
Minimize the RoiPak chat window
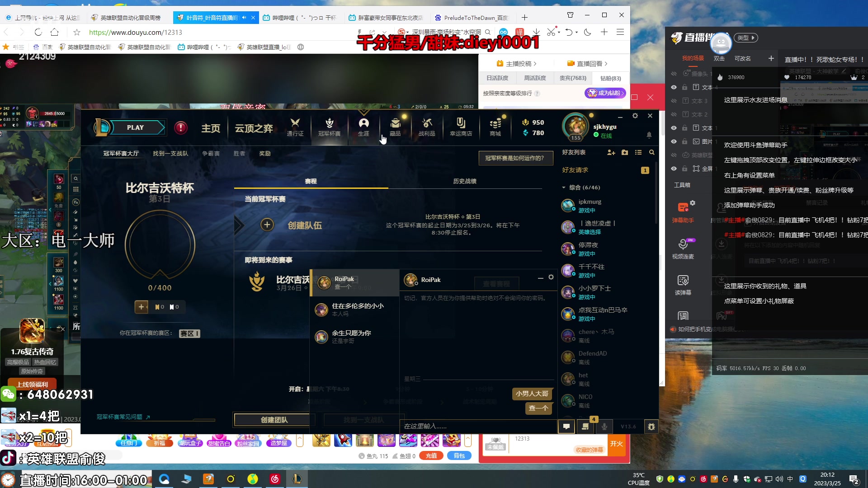(540, 278)
